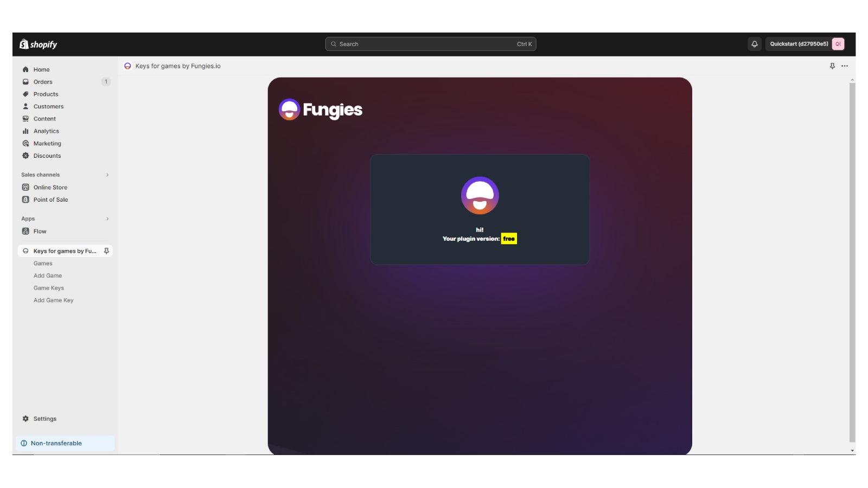The width and height of the screenshot is (868, 488).
Task: Open the Analytics section
Action: [46, 131]
